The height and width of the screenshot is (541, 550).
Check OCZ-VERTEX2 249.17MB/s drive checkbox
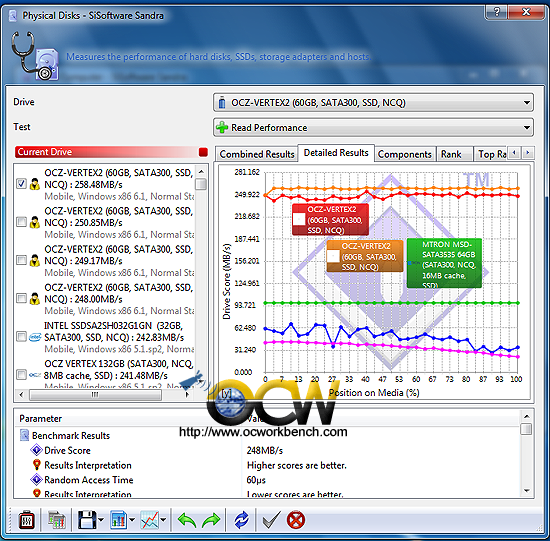(21, 260)
